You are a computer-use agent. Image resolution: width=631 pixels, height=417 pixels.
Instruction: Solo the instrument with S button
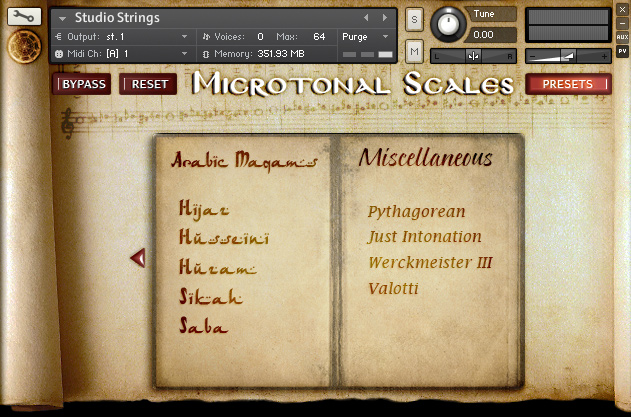[x=414, y=19]
